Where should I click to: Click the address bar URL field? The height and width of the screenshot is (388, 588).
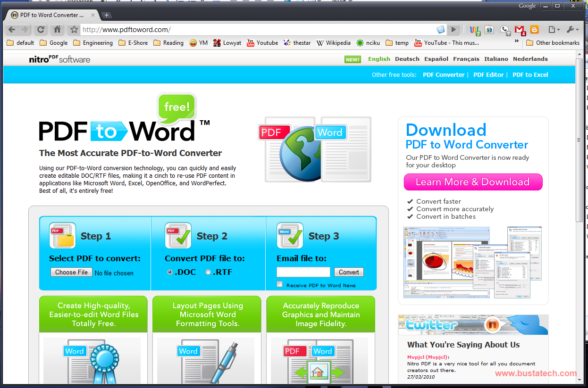(x=257, y=30)
